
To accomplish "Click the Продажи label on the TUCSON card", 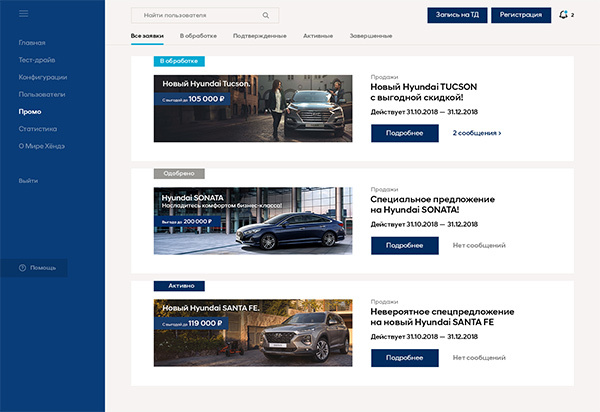I will point(384,77).
